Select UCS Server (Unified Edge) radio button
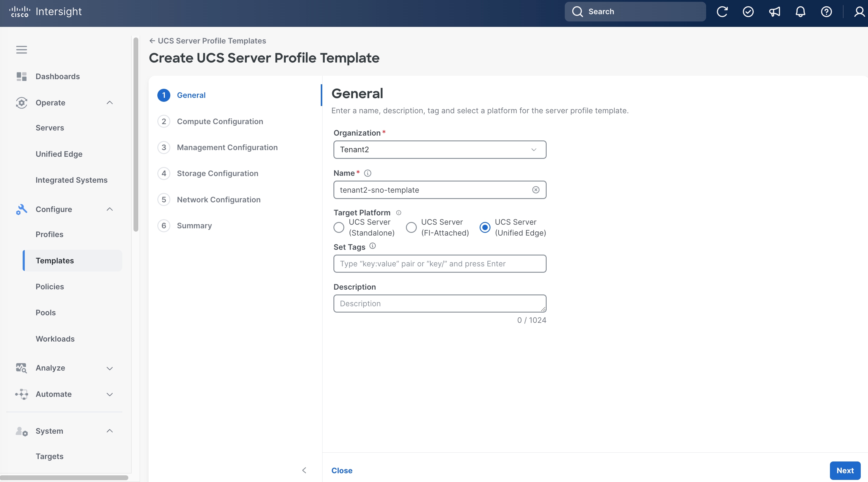Screen dimensions: 868x482 485,227
